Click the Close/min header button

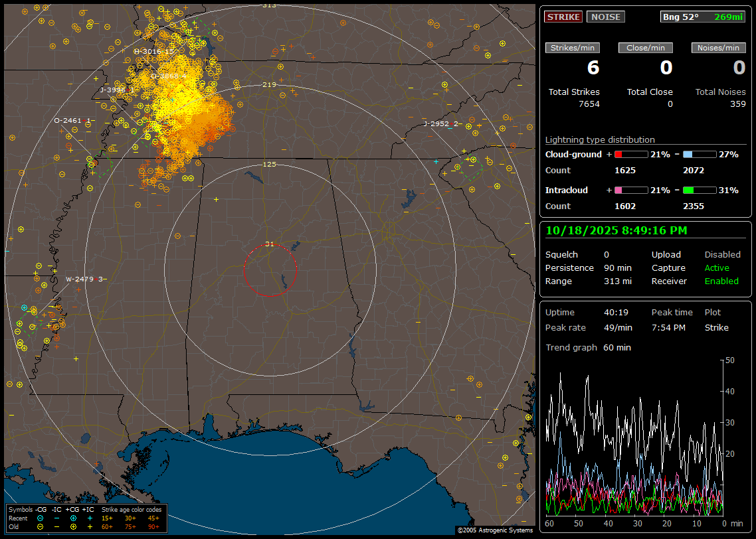click(x=646, y=48)
